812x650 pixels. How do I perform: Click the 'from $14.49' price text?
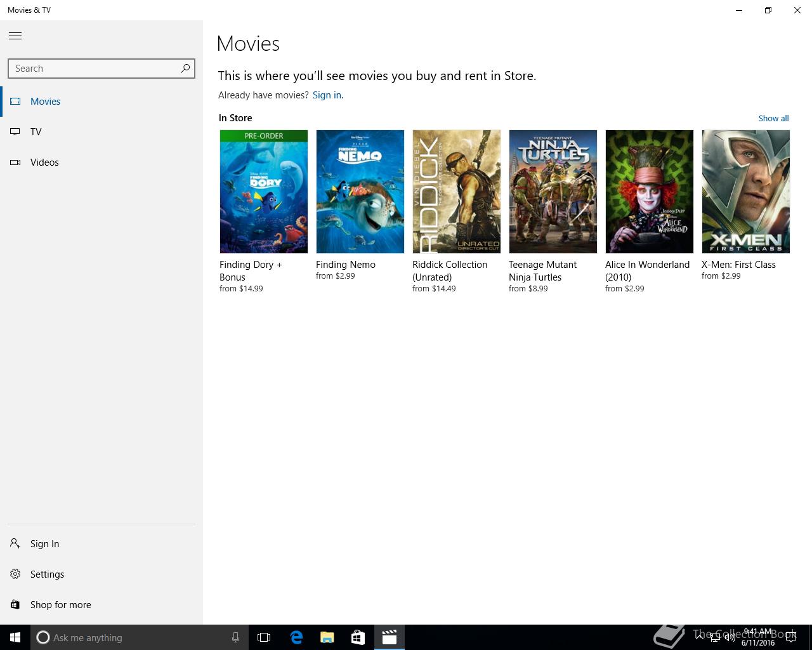click(x=434, y=289)
